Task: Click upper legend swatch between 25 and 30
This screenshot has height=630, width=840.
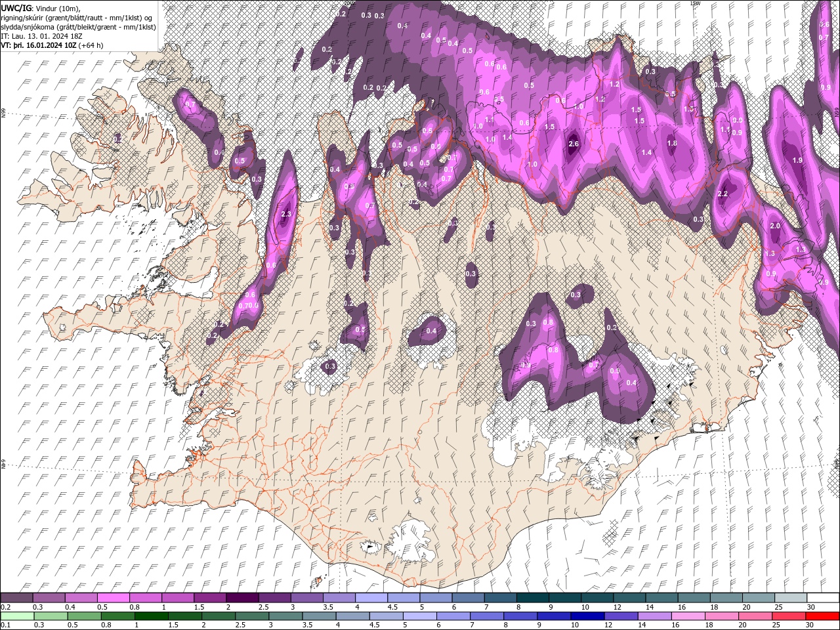Action: [x=791, y=598]
